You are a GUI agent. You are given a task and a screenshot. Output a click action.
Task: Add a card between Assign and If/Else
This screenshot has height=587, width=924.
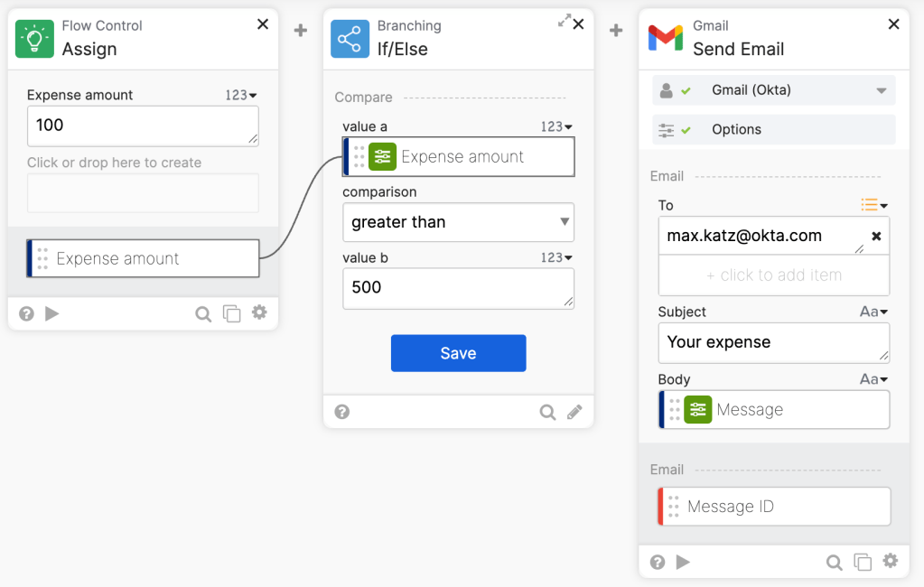click(301, 31)
